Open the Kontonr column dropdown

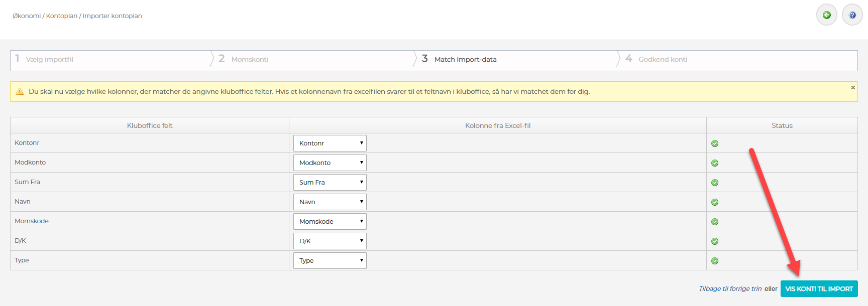tap(330, 143)
